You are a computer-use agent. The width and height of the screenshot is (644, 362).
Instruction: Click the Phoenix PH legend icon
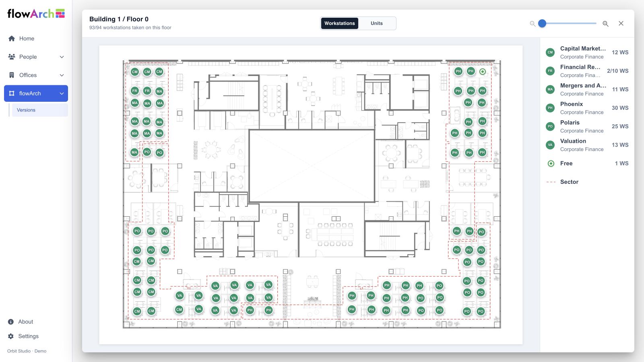click(x=550, y=108)
